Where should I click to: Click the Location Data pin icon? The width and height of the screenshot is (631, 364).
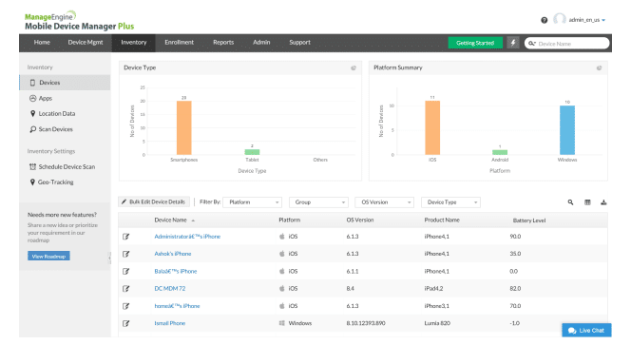click(32, 113)
